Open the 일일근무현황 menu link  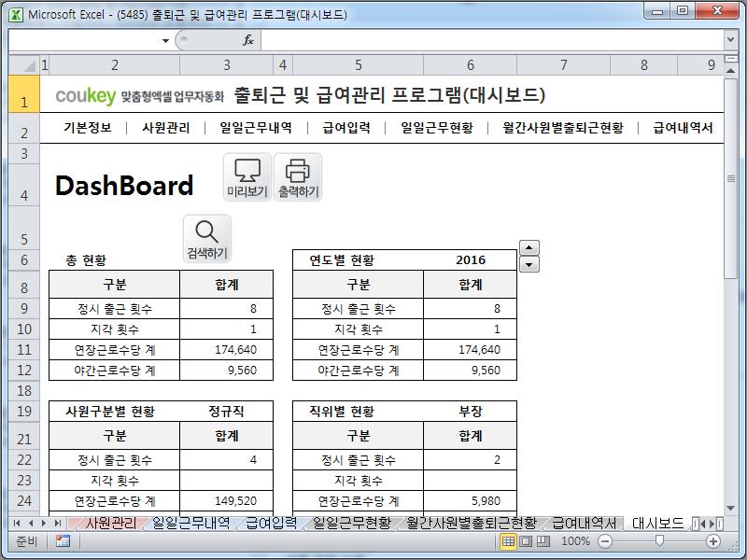pos(437,128)
